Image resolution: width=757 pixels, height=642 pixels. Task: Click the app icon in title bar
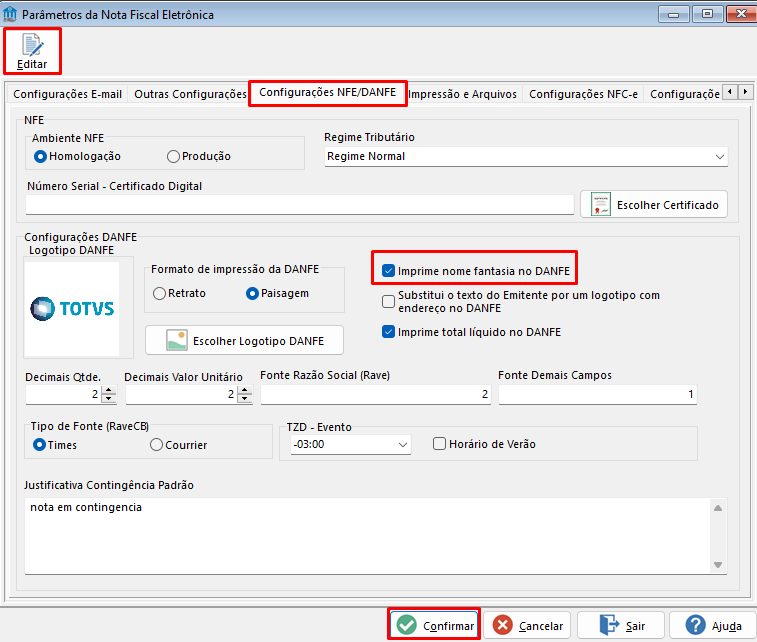[10, 14]
